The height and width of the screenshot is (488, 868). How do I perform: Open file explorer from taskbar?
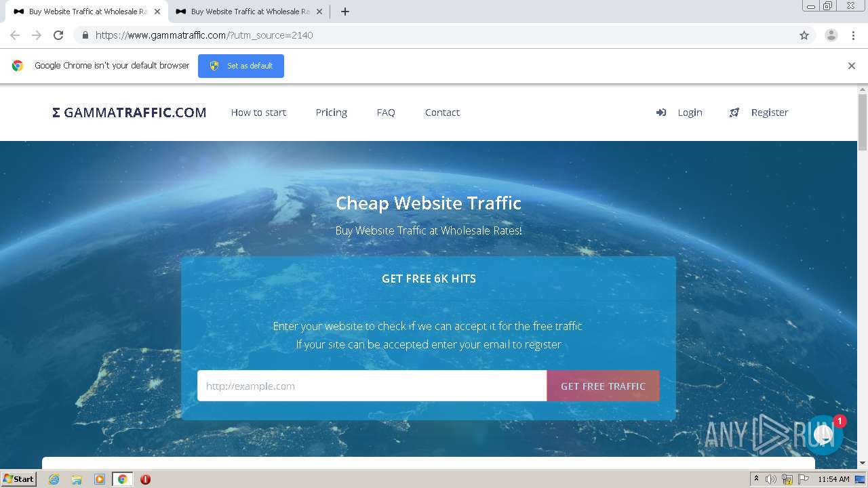coord(77,479)
